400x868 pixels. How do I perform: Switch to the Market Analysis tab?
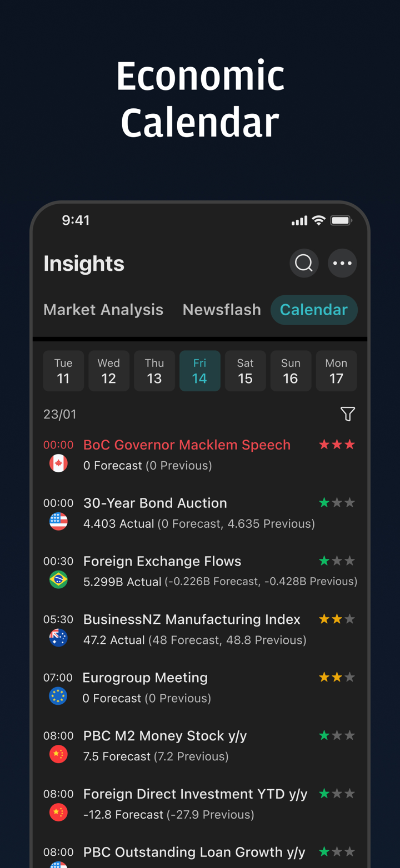click(103, 310)
